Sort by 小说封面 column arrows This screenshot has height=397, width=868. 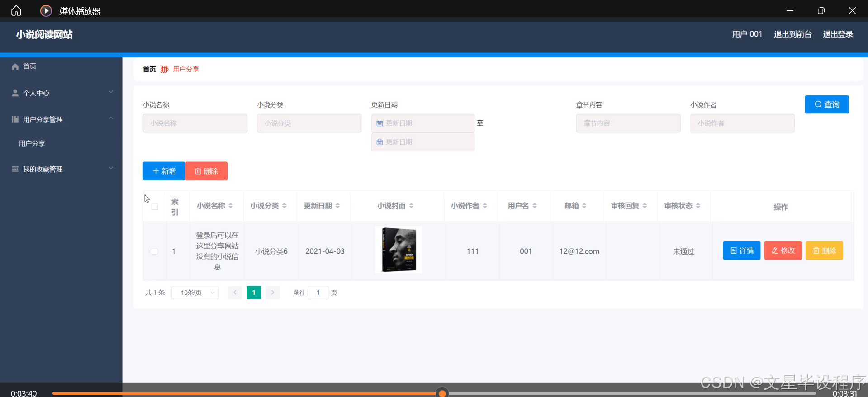411,206
